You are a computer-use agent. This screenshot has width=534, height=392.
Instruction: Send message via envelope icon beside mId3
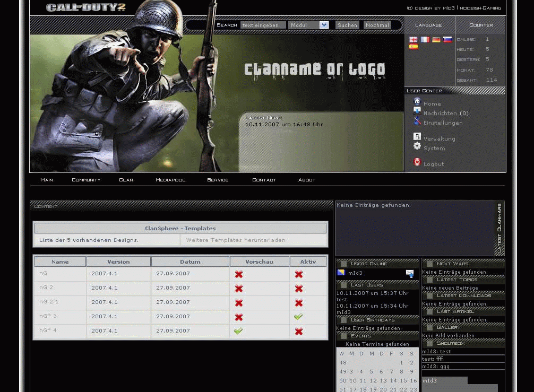[x=410, y=273]
